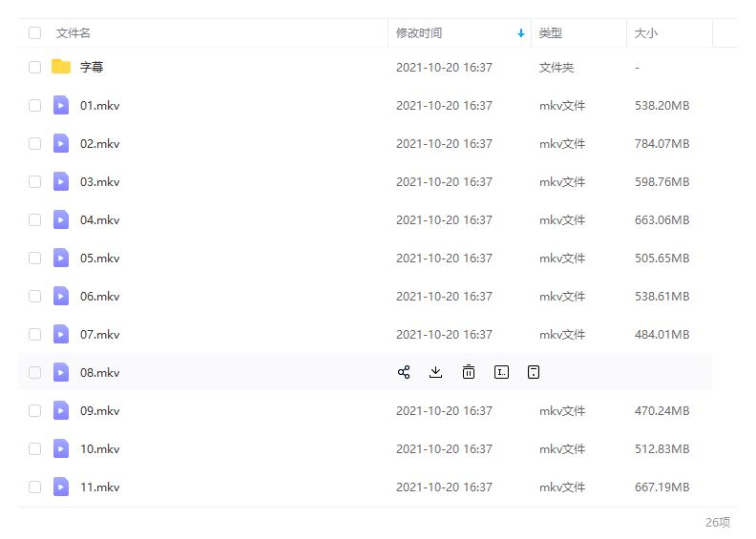The width and height of the screenshot is (756, 539).
Task: Click the video file icon of 09.mkv
Action: (61, 410)
